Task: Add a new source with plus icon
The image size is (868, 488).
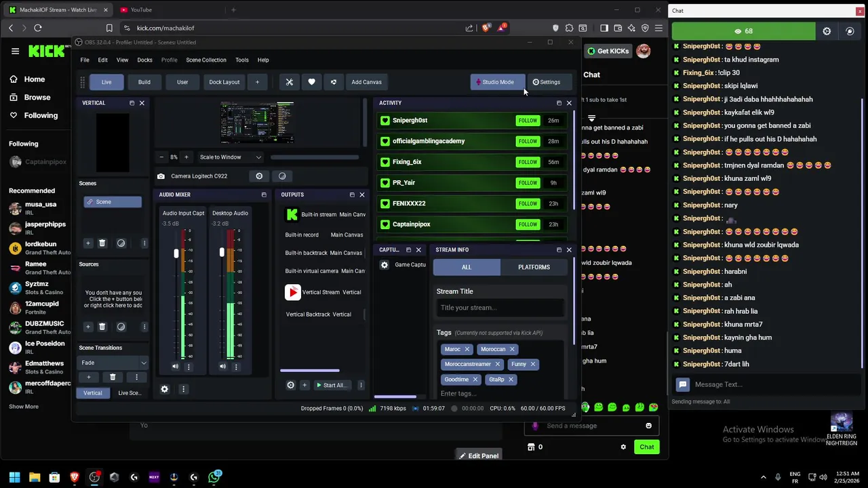Action: (x=87, y=327)
